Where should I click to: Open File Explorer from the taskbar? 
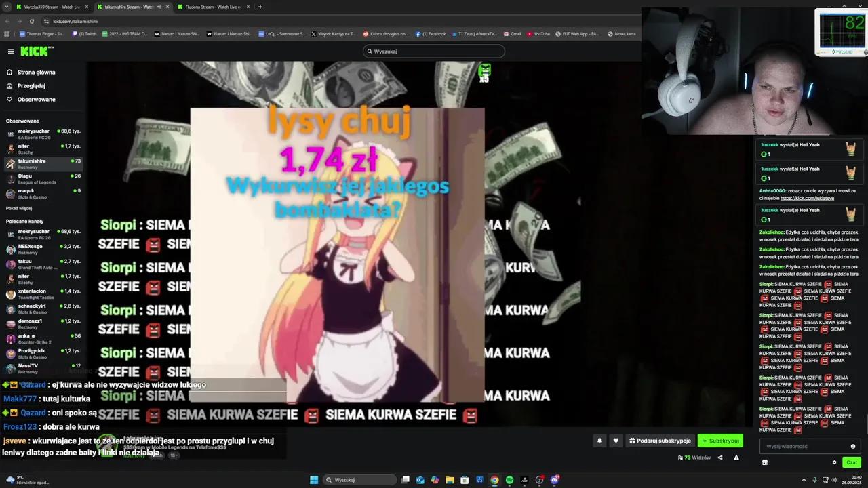tap(450, 480)
